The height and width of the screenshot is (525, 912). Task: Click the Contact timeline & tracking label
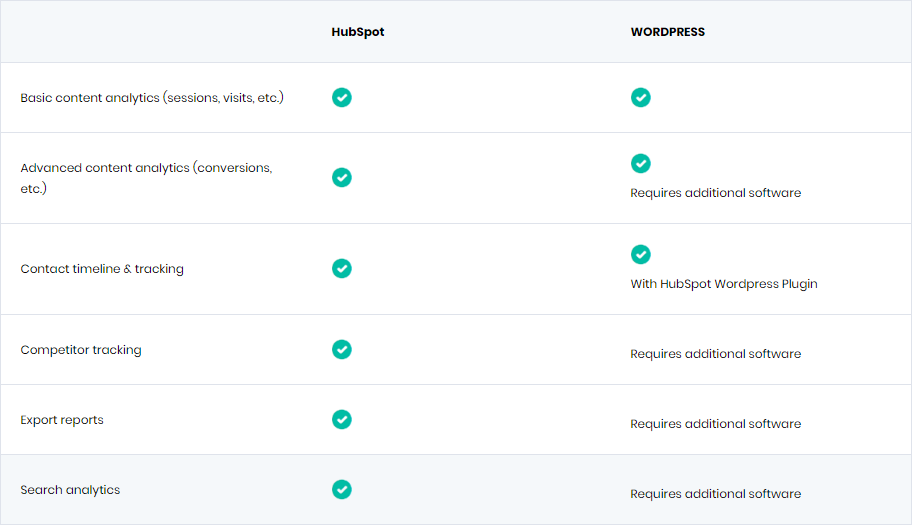[102, 269]
